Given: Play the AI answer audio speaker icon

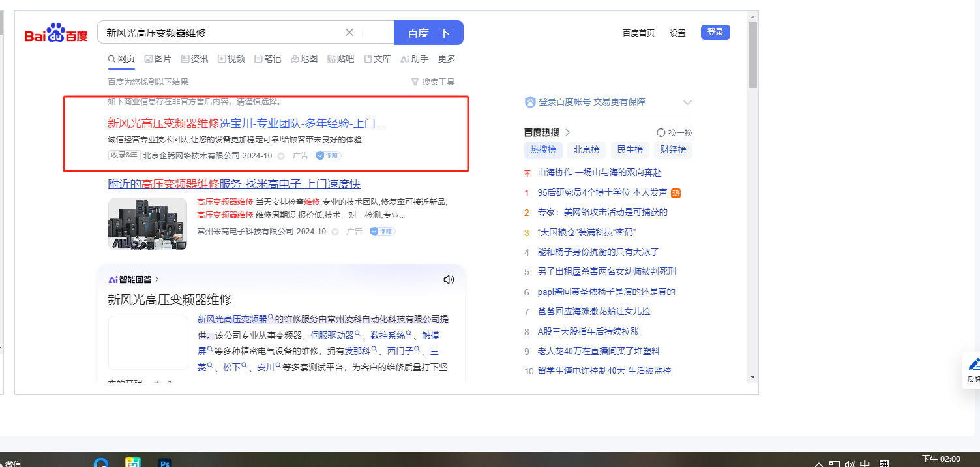Looking at the screenshot, I should click(449, 280).
